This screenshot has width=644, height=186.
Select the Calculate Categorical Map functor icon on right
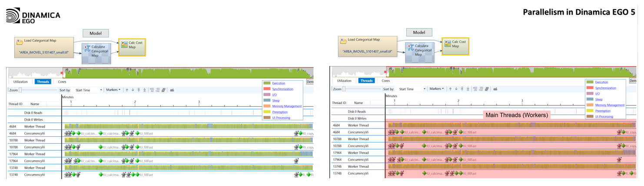[410, 48]
